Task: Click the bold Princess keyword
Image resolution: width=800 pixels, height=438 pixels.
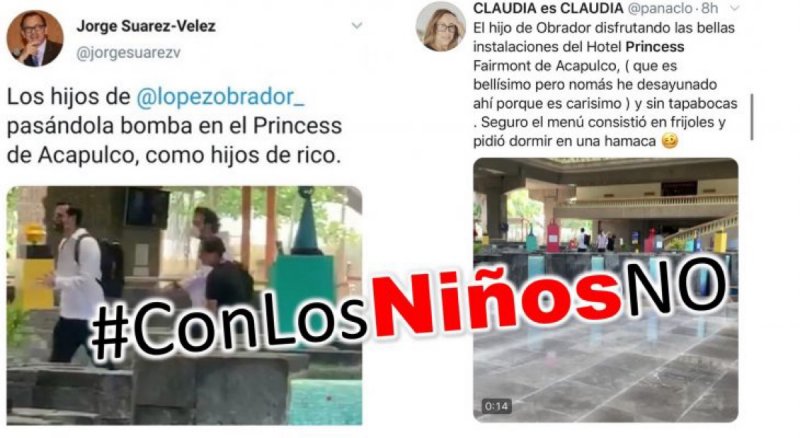Action: [655, 46]
